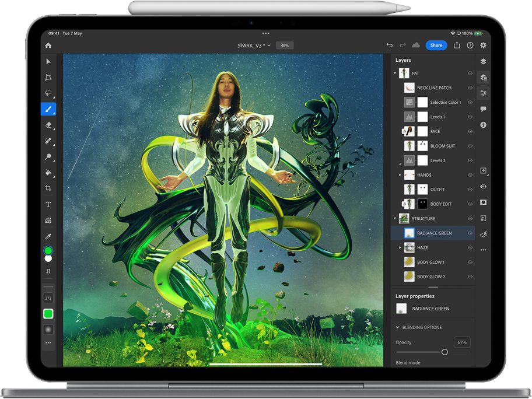This screenshot has height=399, width=532.
Task: Select the Move tool arrow
Action: [x=48, y=61]
